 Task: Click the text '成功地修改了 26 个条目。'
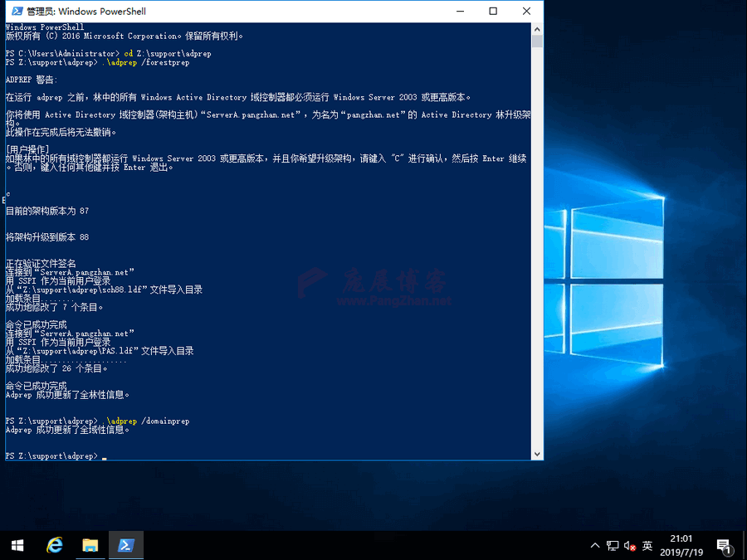[56, 368]
